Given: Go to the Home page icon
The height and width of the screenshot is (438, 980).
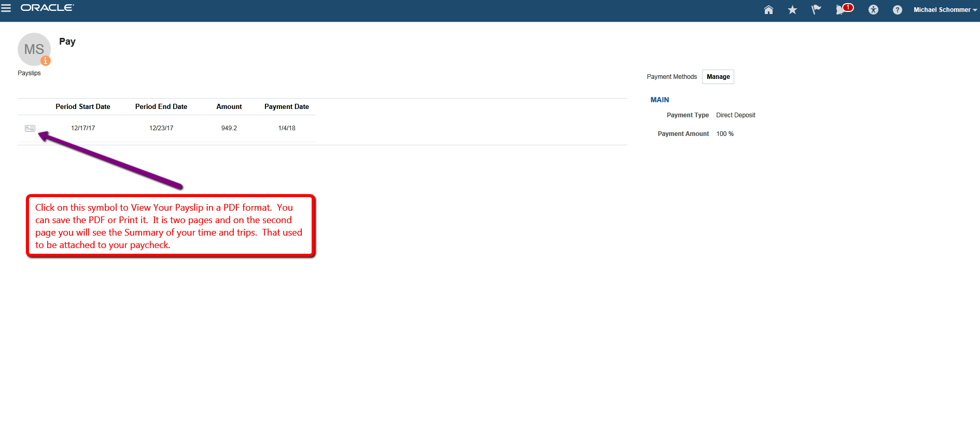Looking at the screenshot, I should (x=768, y=10).
